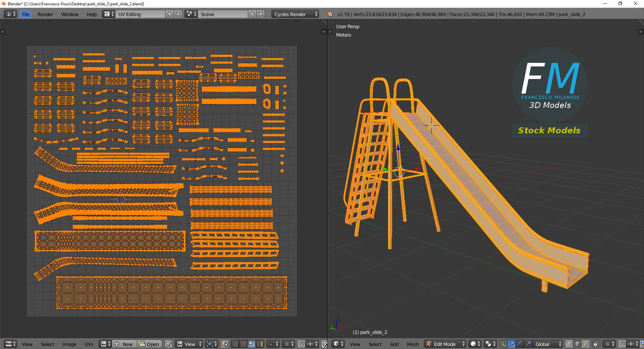This screenshot has height=349, width=644.
Task: Open the Render menu
Action: [x=45, y=14]
